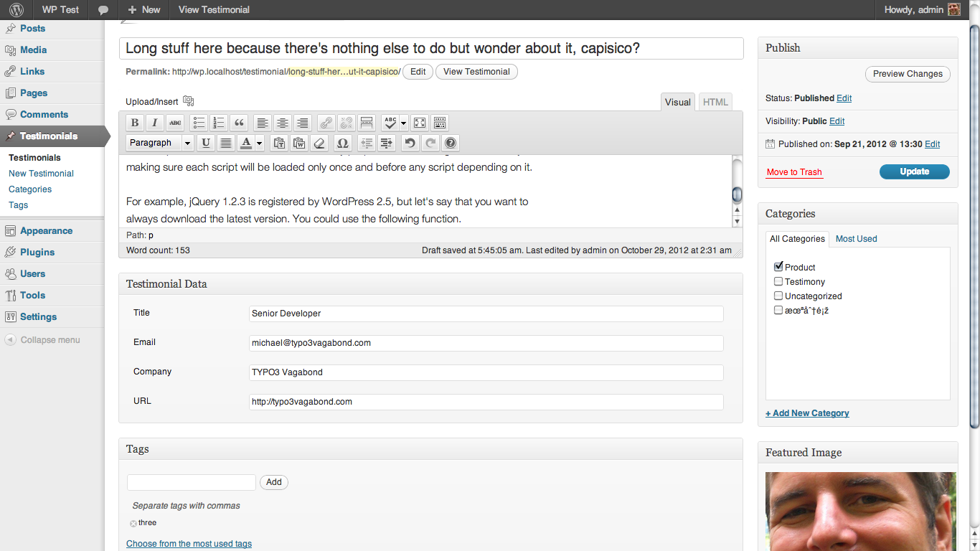The width and height of the screenshot is (980, 551).
Task: Insert a blockquote in the editor
Action: pyautogui.click(x=240, y=123)
